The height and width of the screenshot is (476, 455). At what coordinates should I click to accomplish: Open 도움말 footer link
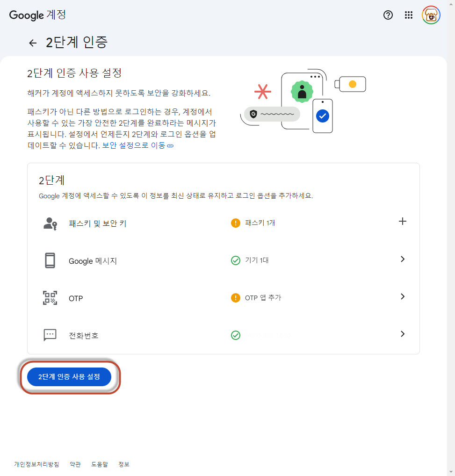pyautogui.click(x=99, y=464)
